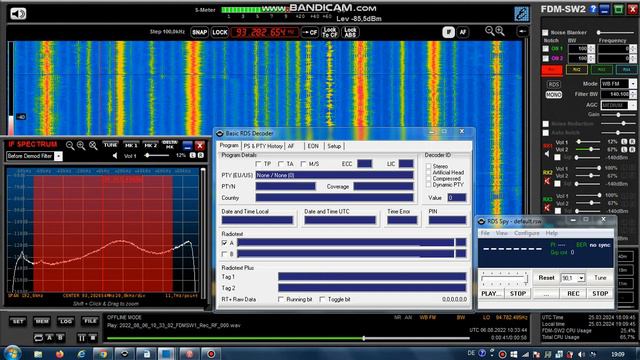
Task: Check the Stereo option under Decoder ID
Action: tap(428, 166)
